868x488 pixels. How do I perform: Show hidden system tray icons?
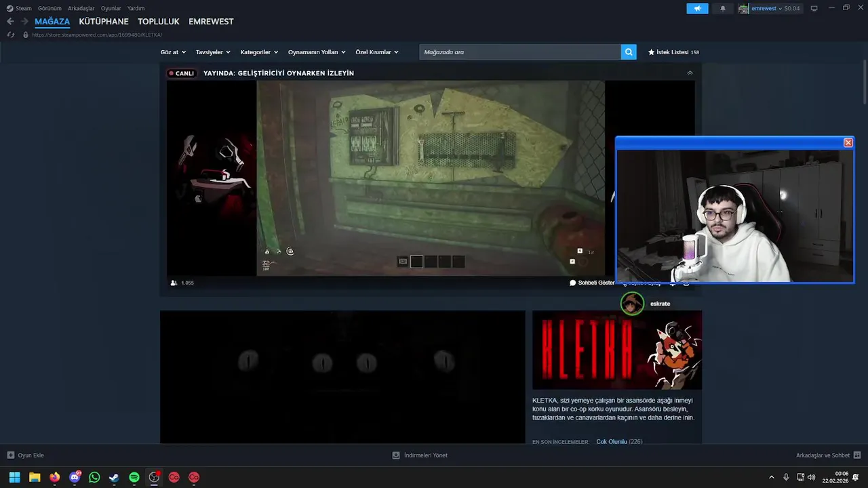pyautogui.click(x=771, y=477)
